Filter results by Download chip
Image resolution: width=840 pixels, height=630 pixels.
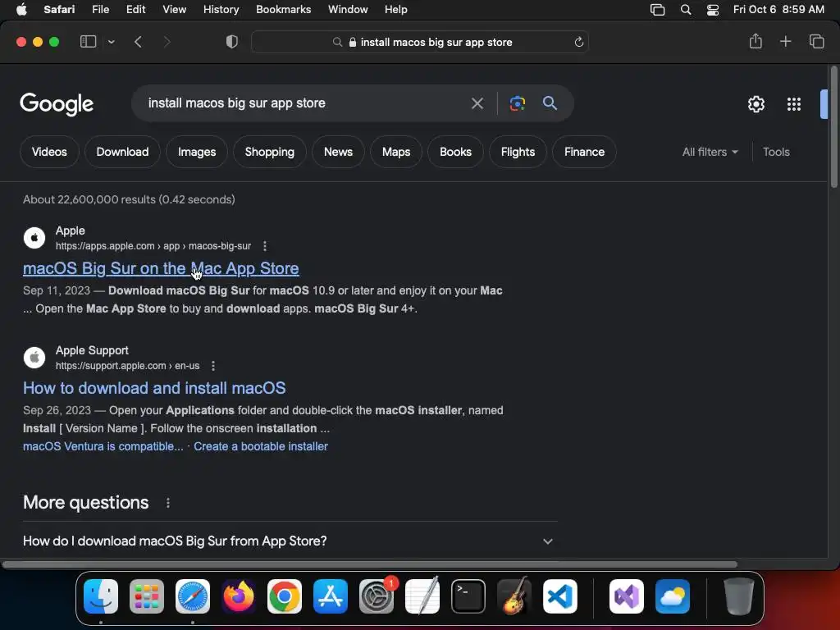tap(123, 152)
